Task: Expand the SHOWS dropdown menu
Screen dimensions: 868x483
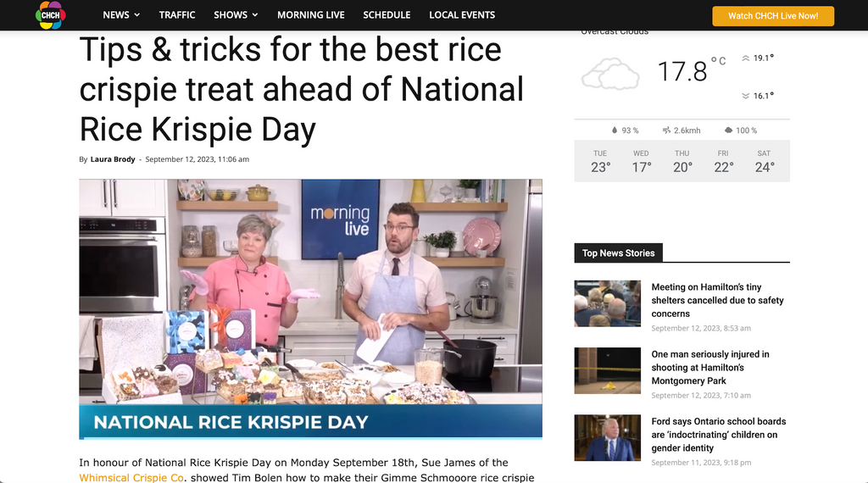Action: pyautogui.click(x=236, y=15)
